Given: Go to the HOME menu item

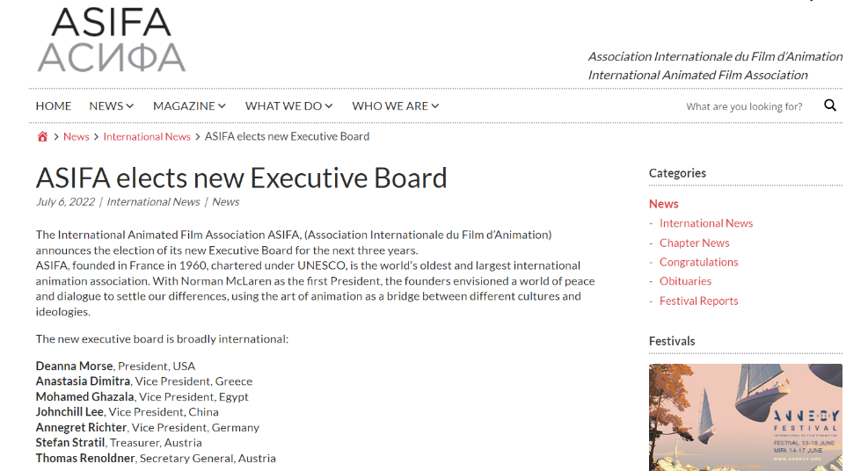Looking at the screenshot, I should tap(54, 105).
